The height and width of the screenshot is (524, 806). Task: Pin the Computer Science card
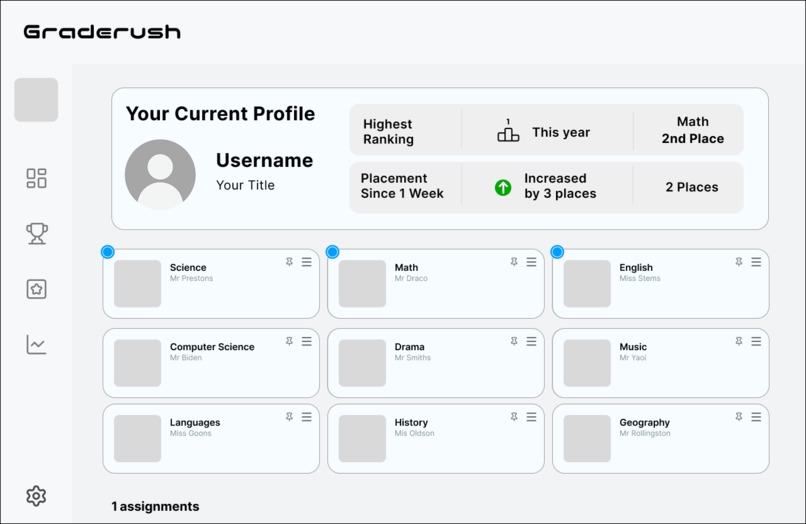(289, 341)
